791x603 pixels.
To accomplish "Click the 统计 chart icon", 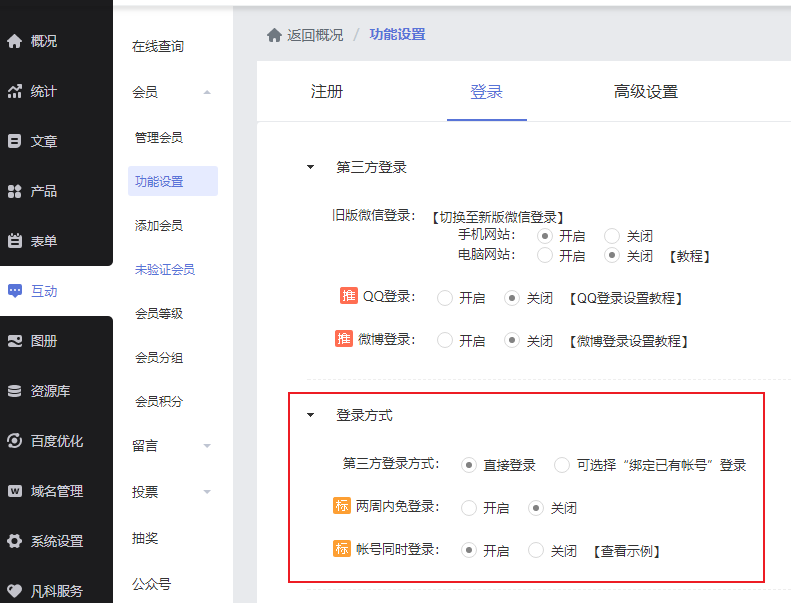I will click(x=15, y=91).
